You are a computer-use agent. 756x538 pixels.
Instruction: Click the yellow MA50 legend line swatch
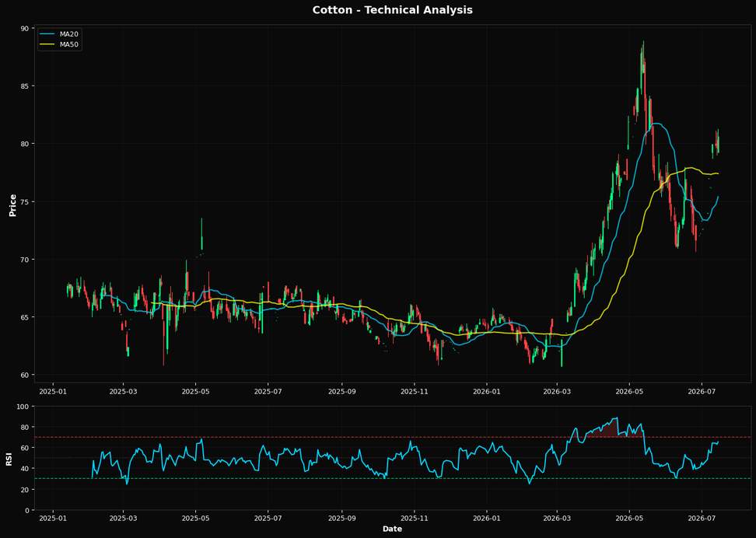[47, 44]
